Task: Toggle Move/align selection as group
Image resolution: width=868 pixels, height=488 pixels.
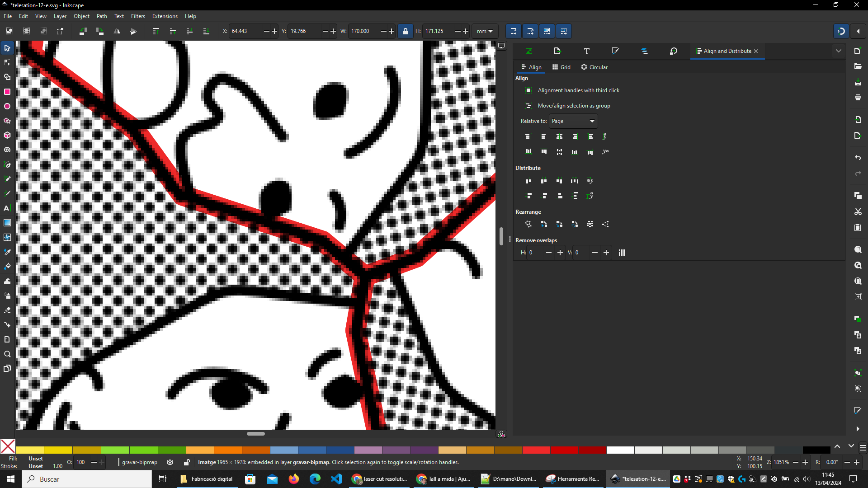Action: [528, 106]
